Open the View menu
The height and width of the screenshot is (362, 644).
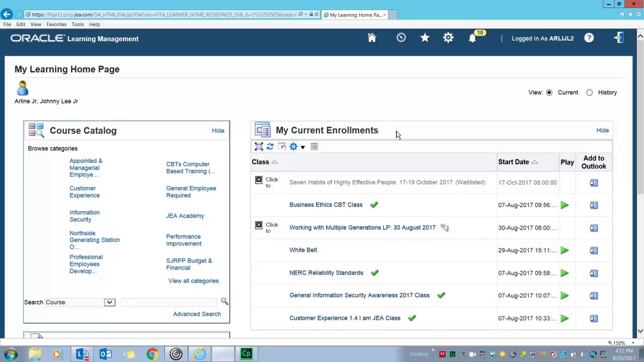[x=36, y=24]
